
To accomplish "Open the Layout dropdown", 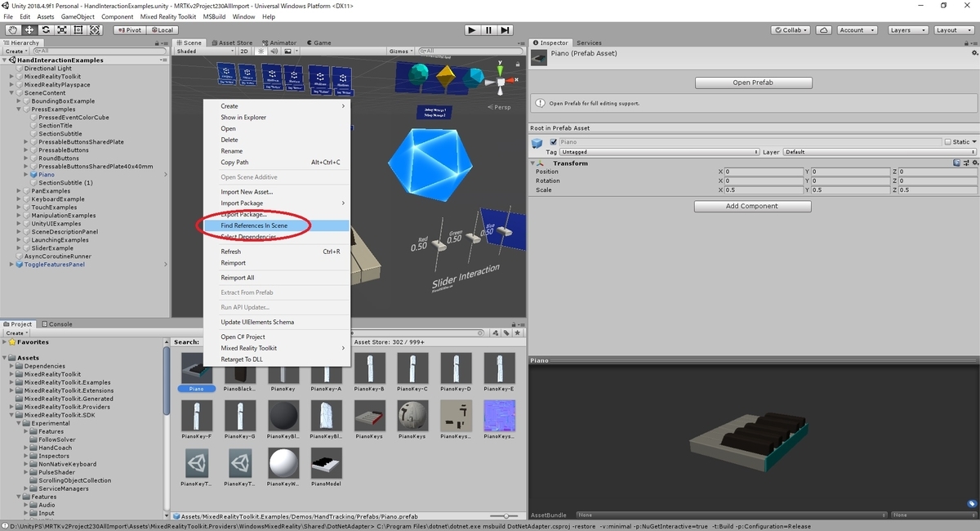I will [952, 30].
